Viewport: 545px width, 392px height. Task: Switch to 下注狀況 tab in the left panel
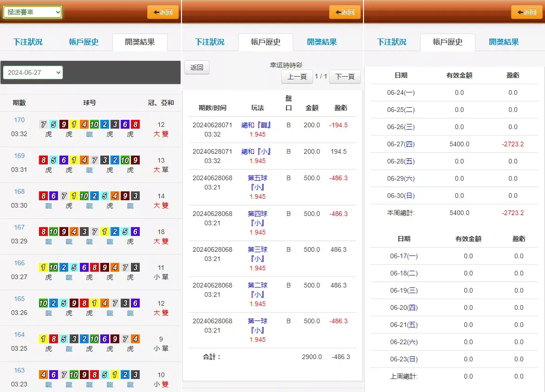pyautogui.click(x=28, y=42)
